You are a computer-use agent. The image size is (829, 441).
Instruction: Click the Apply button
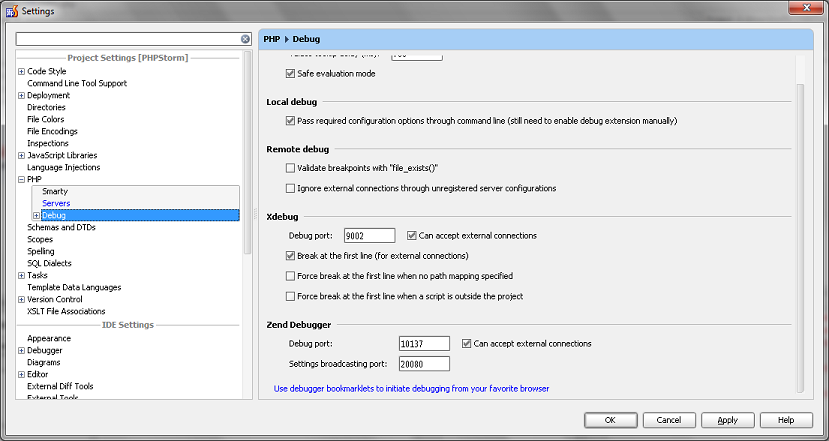pos(727,420)
